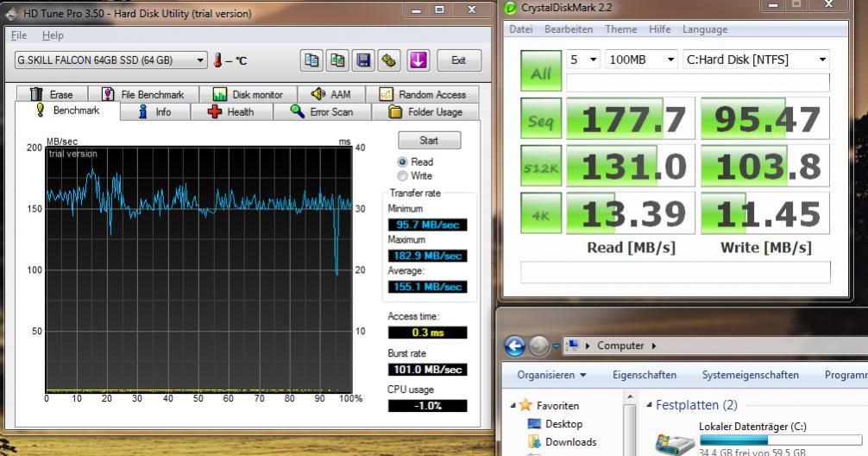868x456 pixels.
Task: Select the Write radio button
Action: point(402,175)
